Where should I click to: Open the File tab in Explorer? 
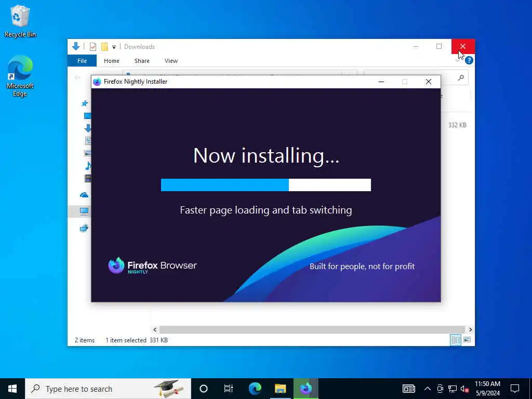(x=82, y=61)
